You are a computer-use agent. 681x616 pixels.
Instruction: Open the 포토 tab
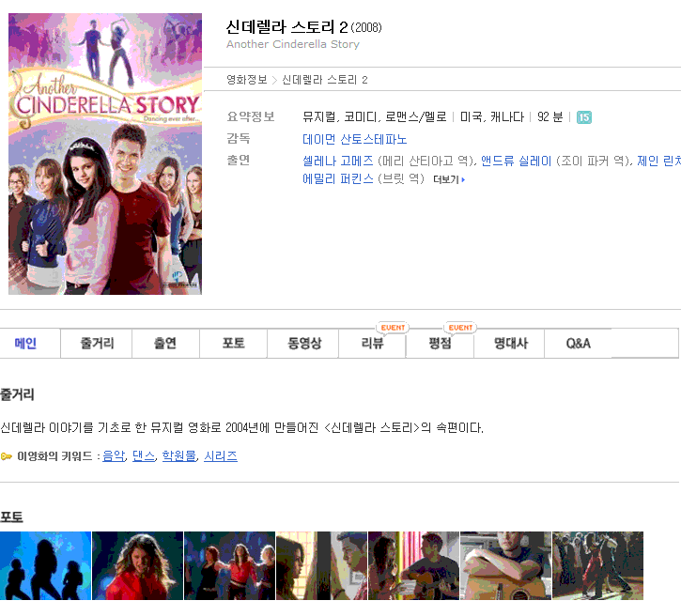click(x=234, y=344)
